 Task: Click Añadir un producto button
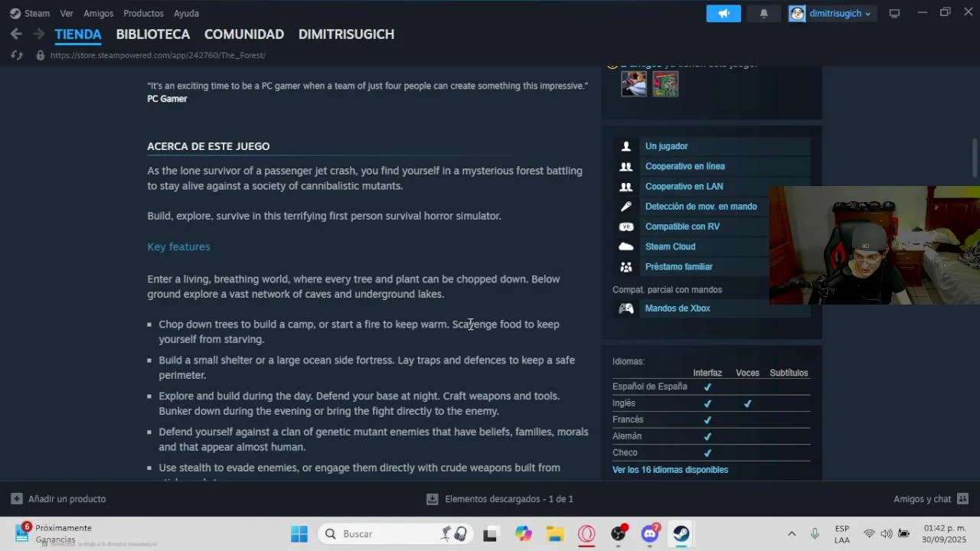click(x=59, y=499)
